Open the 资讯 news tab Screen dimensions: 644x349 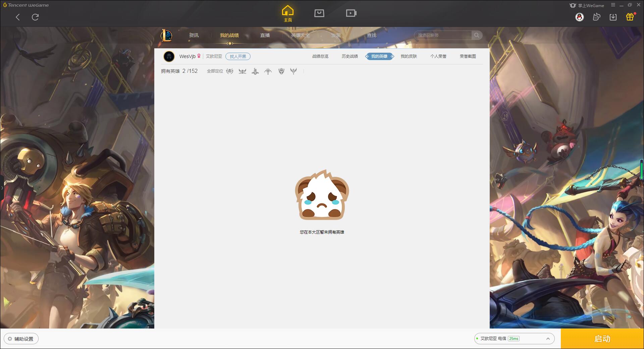[x=194, y=35]
